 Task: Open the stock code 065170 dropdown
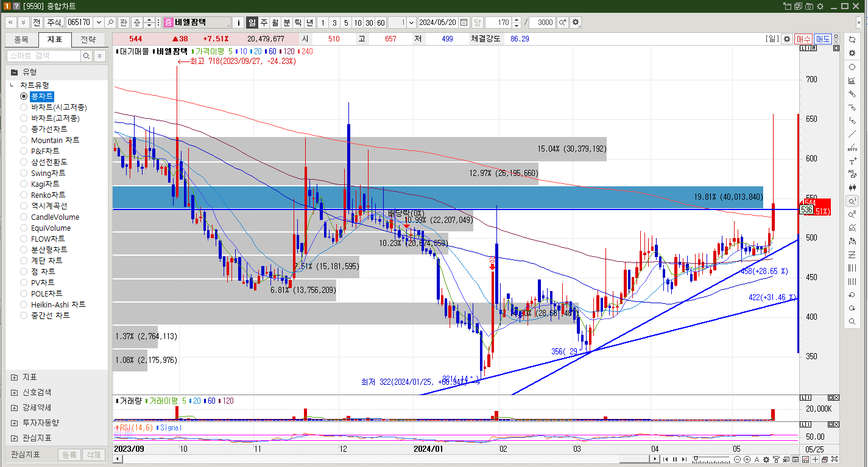(98, 23)
